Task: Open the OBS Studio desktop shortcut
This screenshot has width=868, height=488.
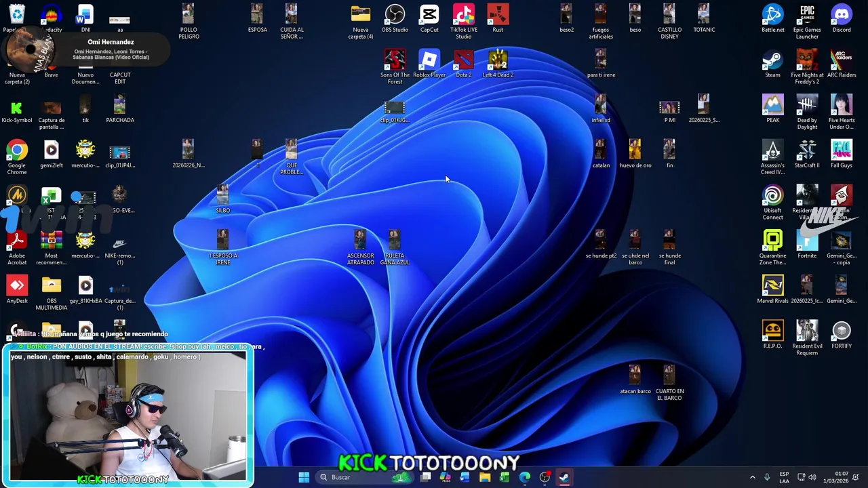Action: coord(395,19)
